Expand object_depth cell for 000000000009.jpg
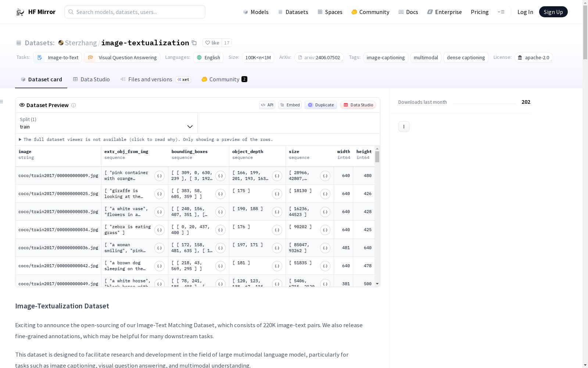 click(277, 176)
